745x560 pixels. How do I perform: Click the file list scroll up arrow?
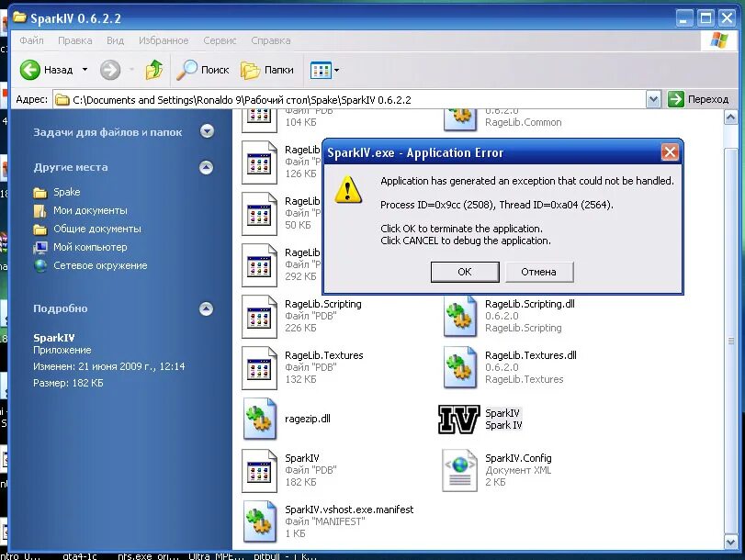730,117
